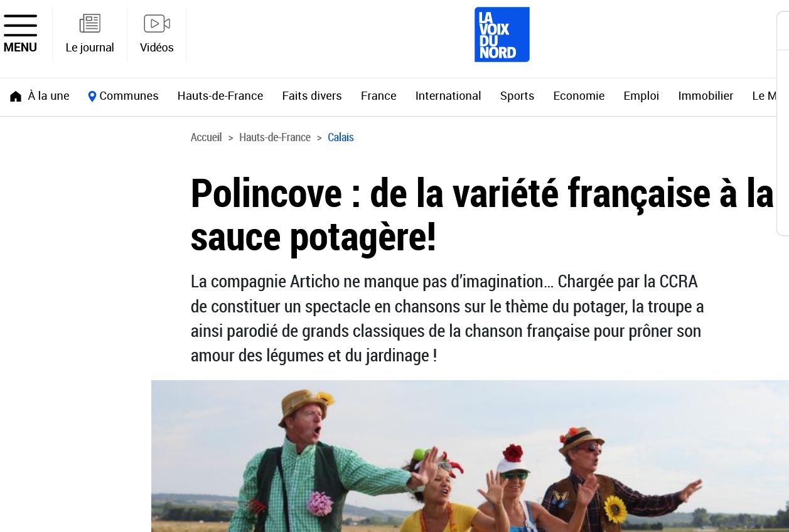Click the Accueil breadcrumb link
This screenshot has width=789, height=532.
coord(207,137)
